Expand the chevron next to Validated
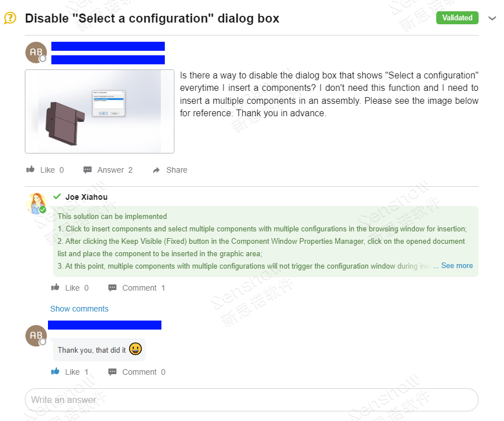Viewport: 504px width, 421px height. tap(491, 18)
